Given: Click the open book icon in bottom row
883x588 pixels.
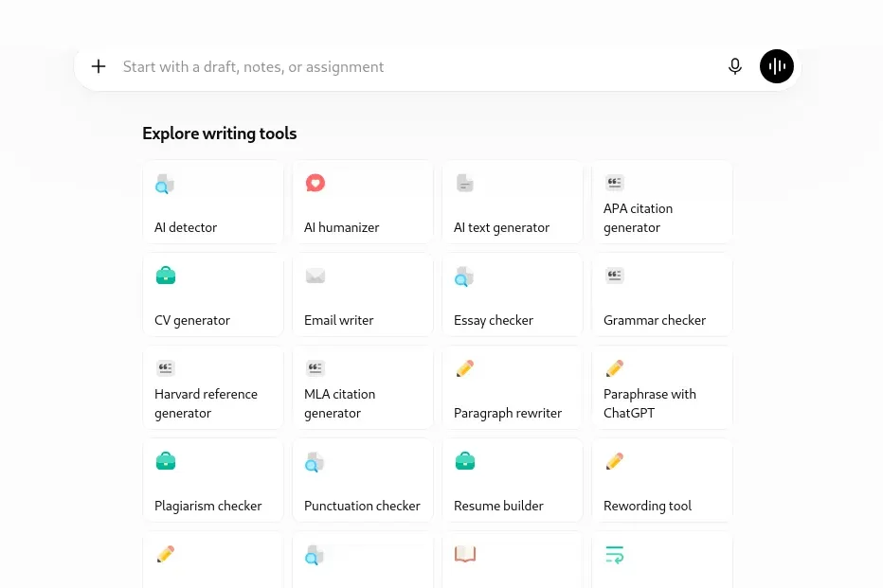Looking at the screenshot, I should coord(465,554).
